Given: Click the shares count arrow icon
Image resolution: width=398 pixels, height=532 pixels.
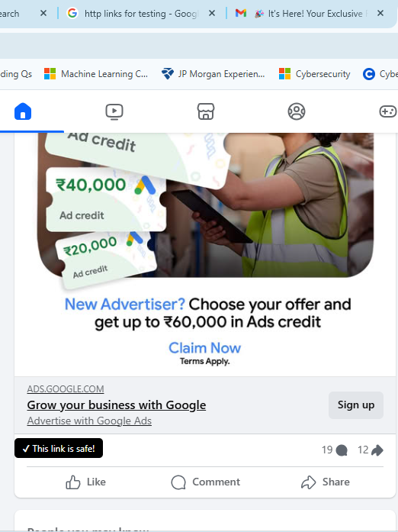Looking at the screenshot, I should coord(377,450).
